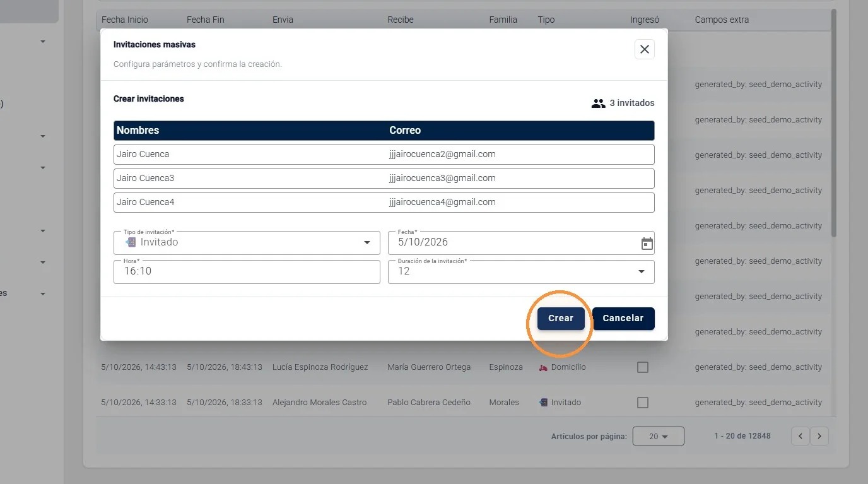Viewport: 868px width, 484px height.
Task: Go to the previous page of results
Action: 801,436
